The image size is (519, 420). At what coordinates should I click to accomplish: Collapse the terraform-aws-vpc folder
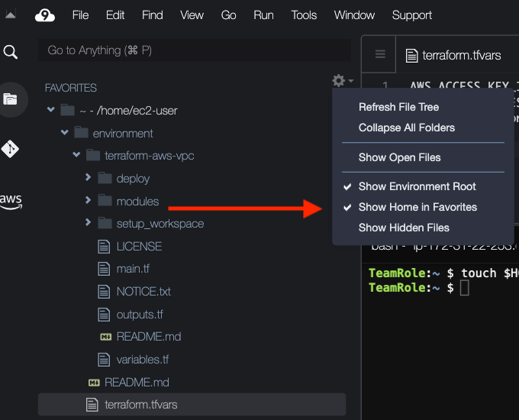tap(76, 154)
